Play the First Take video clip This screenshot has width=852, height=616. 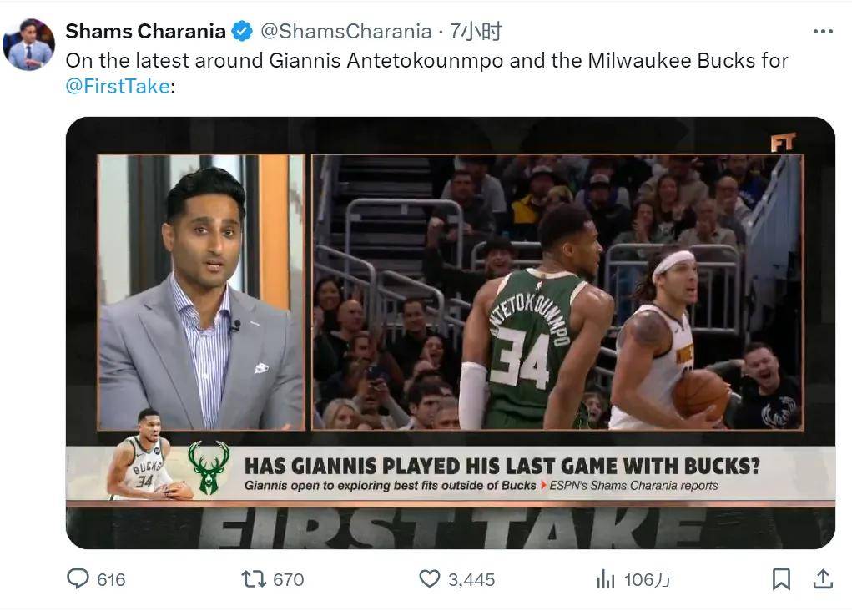451,332
